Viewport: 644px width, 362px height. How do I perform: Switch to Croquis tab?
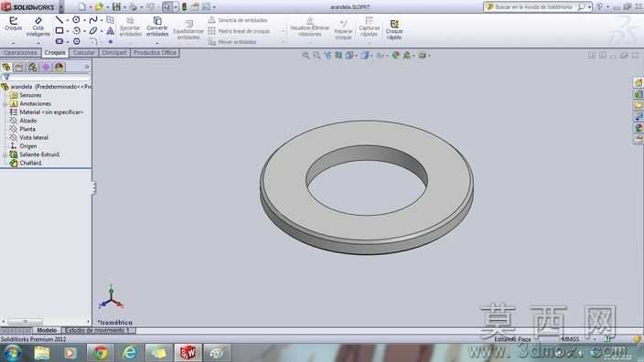[55, 53]
